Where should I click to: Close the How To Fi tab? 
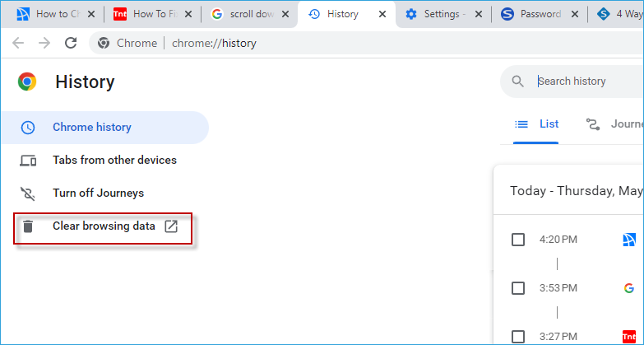coord(188,14)
